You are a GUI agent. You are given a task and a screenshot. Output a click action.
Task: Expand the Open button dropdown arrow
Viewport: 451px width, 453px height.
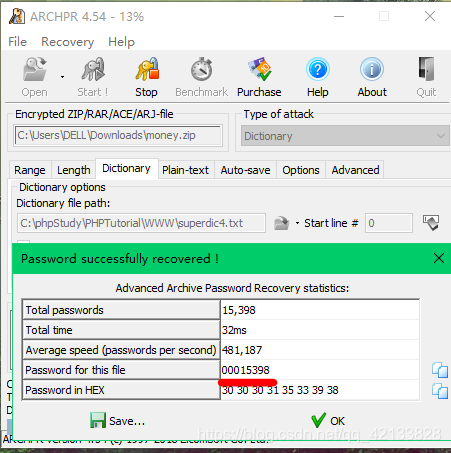62,77
